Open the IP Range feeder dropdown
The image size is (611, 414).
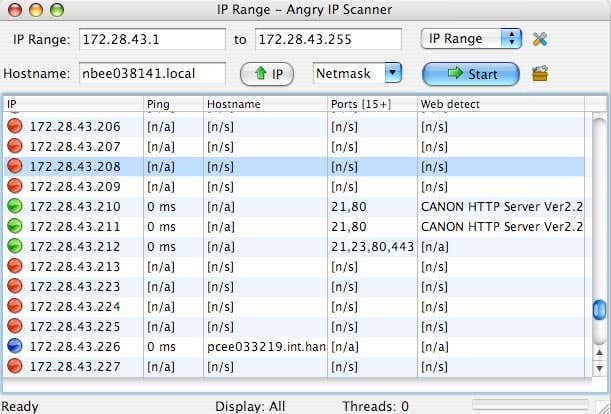470,39
